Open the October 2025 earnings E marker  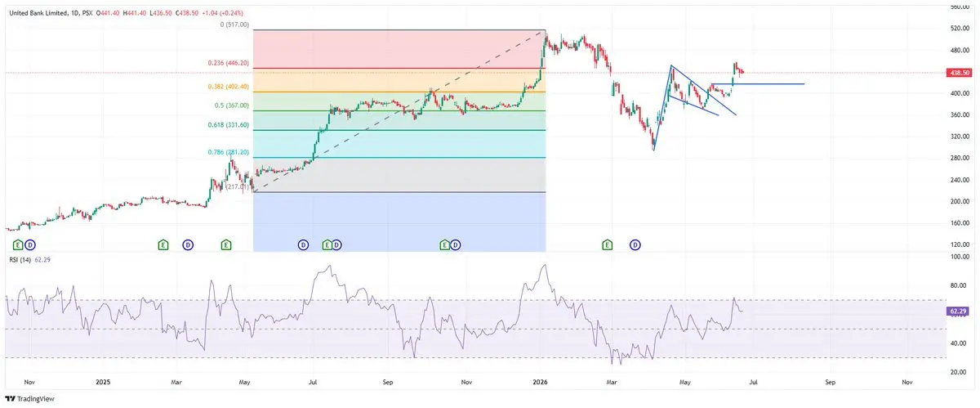point(445,244)
